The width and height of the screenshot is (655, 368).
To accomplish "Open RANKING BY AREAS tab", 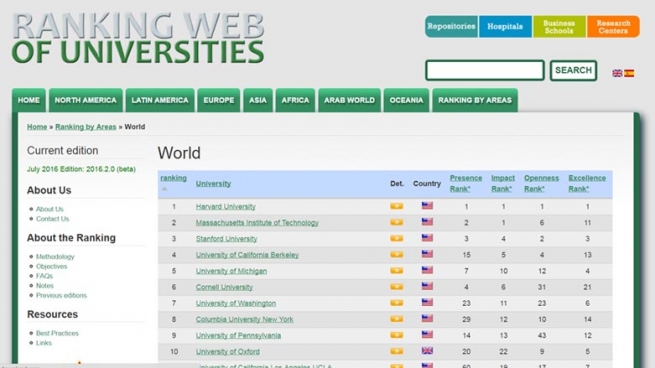I will point(475,100).
